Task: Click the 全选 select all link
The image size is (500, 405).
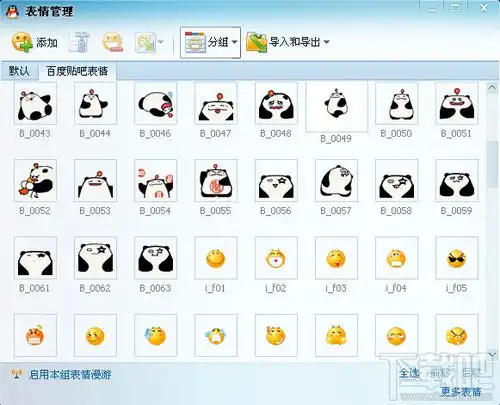Action: (410, 373)
